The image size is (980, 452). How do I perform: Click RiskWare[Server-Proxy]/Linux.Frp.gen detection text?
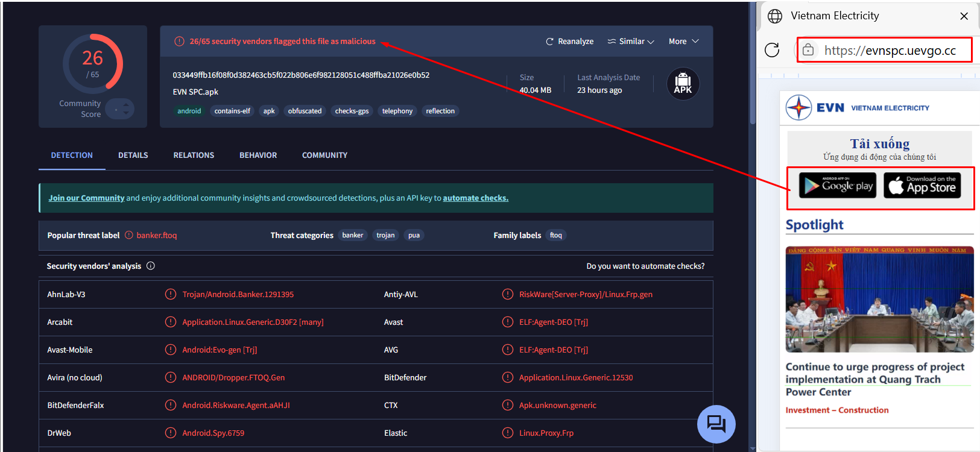point(586,295)
